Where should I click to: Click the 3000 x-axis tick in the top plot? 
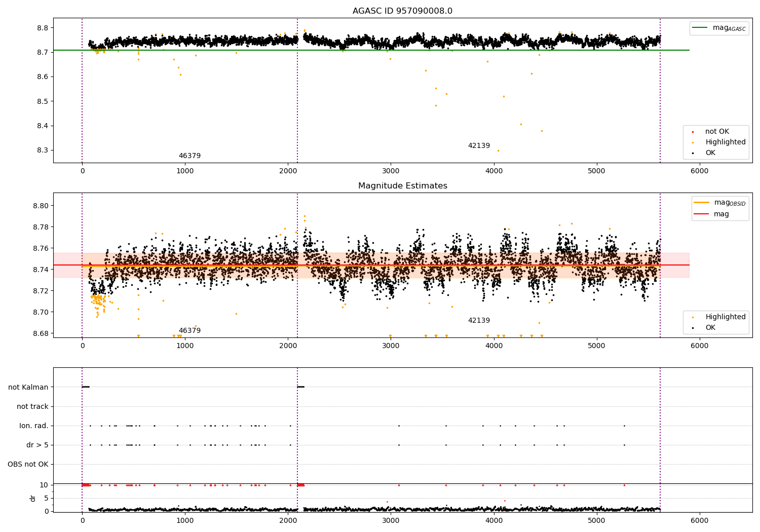click(391, 171)
